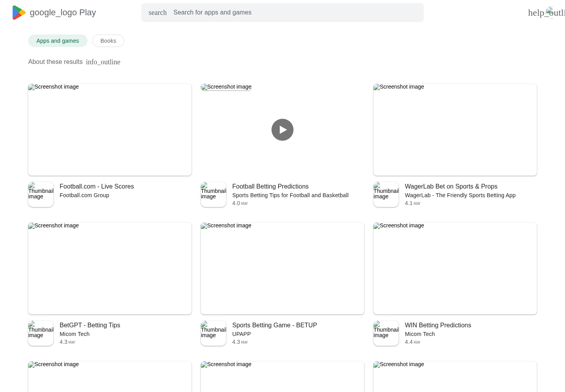
Task: Click the 4.3 star rating of BETUP
Action: click(240, 342)
